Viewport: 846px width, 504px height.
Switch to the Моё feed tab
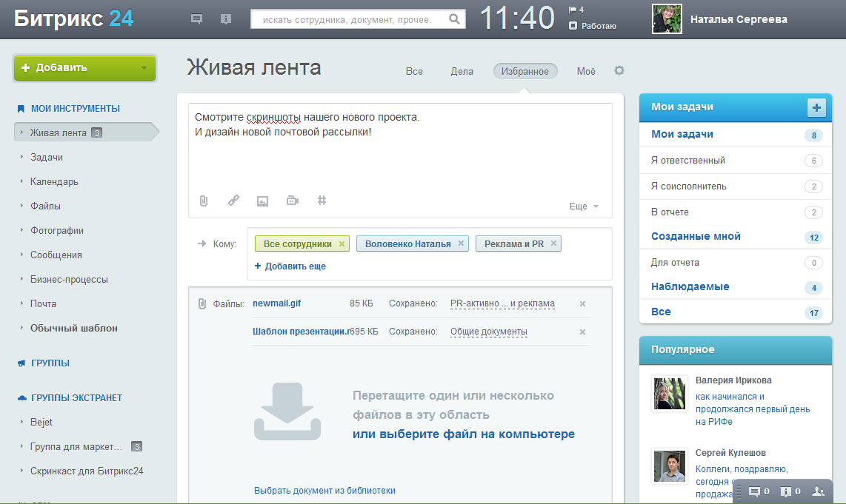[x=586, y=71]
